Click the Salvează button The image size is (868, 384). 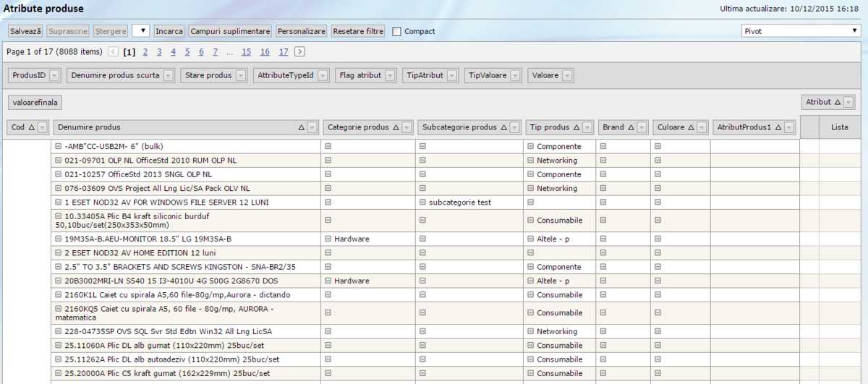coord(26,32)
